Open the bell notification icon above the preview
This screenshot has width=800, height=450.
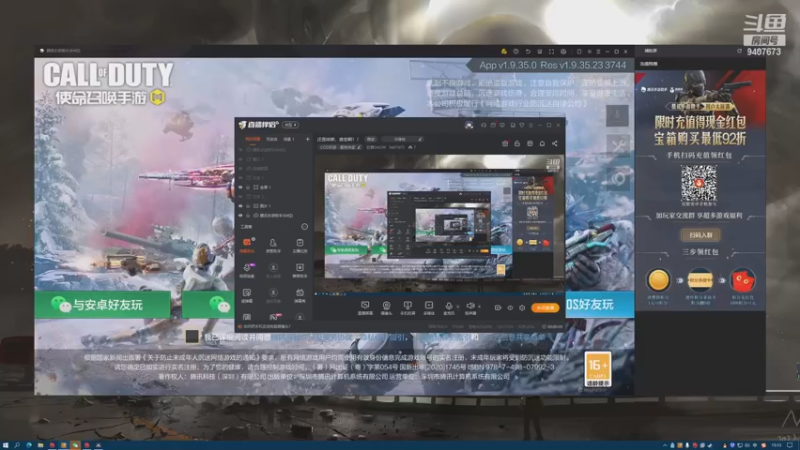tap(542, 143)
